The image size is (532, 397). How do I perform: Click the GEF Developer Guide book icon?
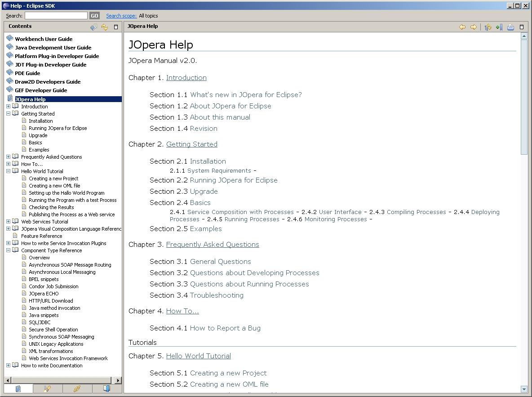[x=10, y=89]
